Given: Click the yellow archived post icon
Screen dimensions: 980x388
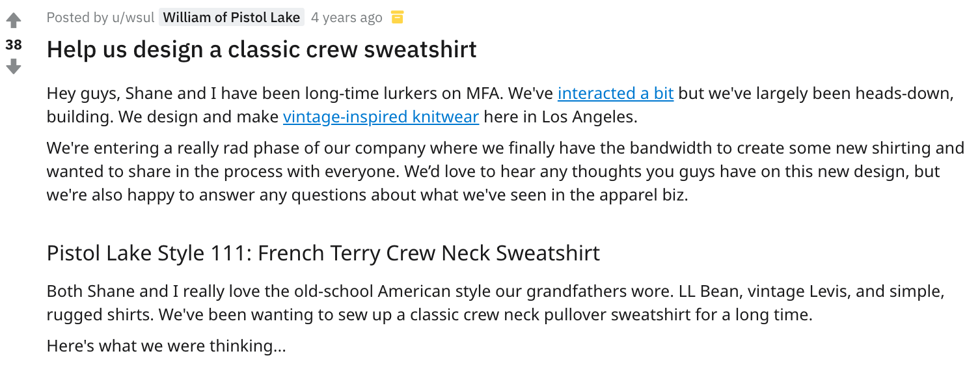Looking at the screenshot, I should point(397,17).
